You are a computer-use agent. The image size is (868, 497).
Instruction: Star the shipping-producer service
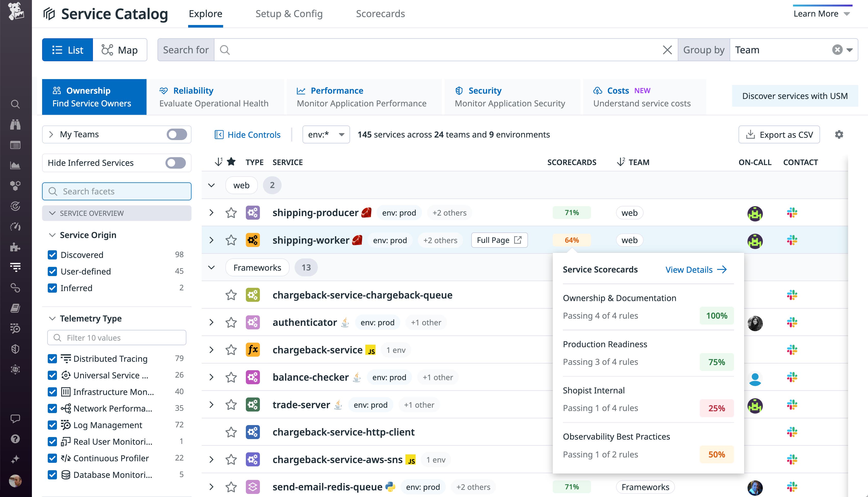[231, 213]
